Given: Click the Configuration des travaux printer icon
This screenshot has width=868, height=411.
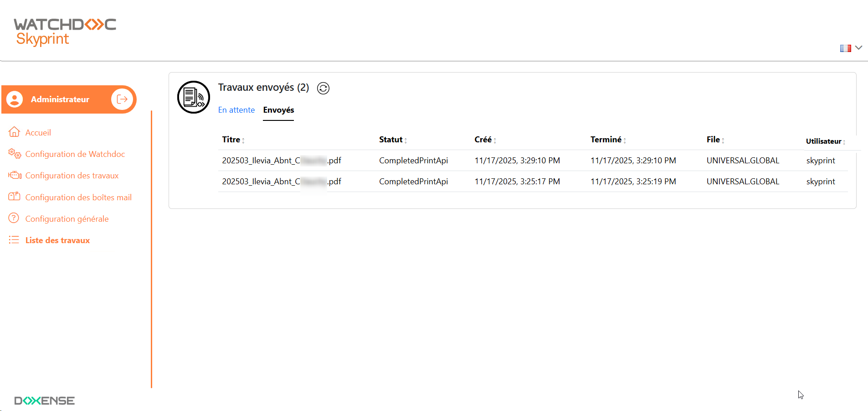Looking at the screenshot, I should (15, 175).
